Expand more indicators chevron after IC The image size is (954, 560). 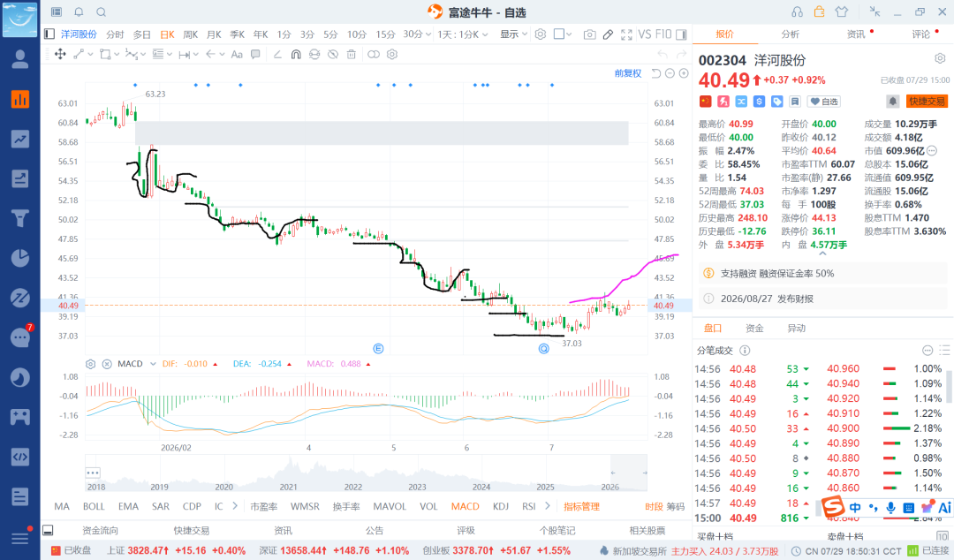(x=235, y=506)
